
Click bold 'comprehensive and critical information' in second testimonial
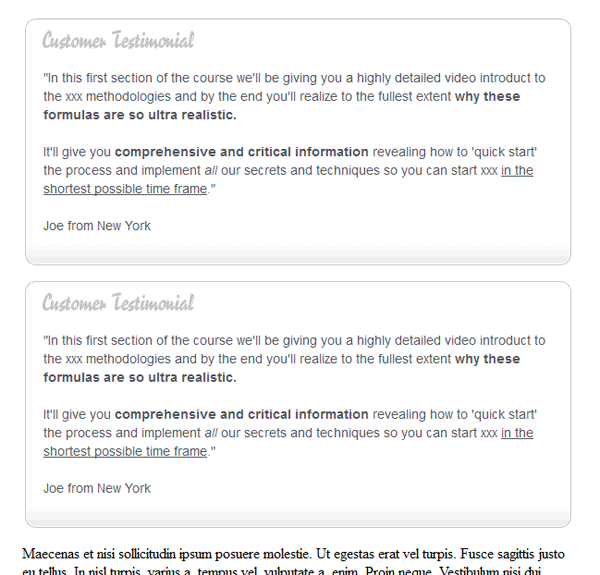[x=241, y=414]
